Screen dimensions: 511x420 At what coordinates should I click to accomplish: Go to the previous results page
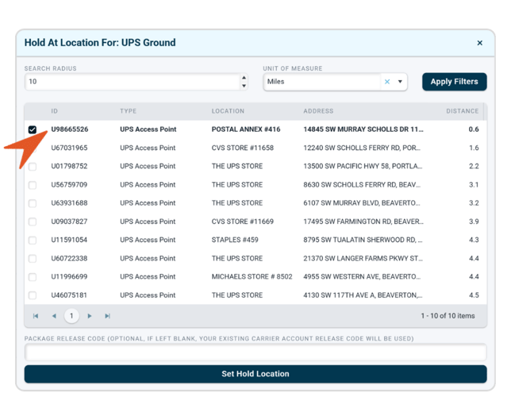coord(54,316)
